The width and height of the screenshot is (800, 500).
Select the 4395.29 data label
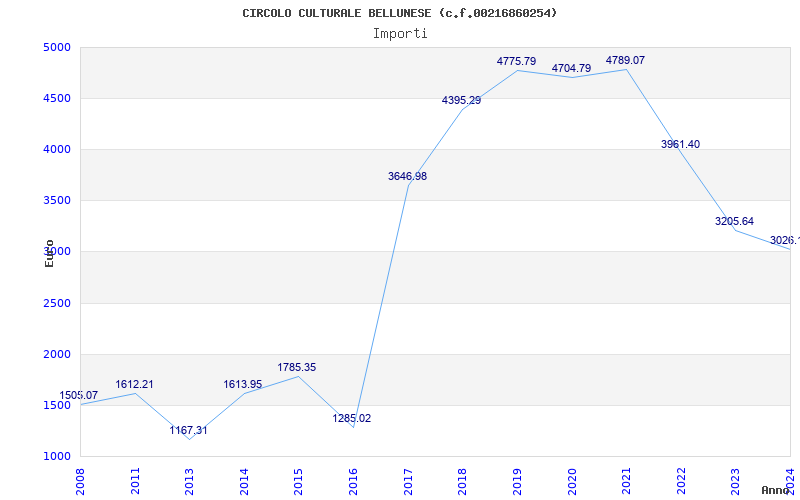461,101
